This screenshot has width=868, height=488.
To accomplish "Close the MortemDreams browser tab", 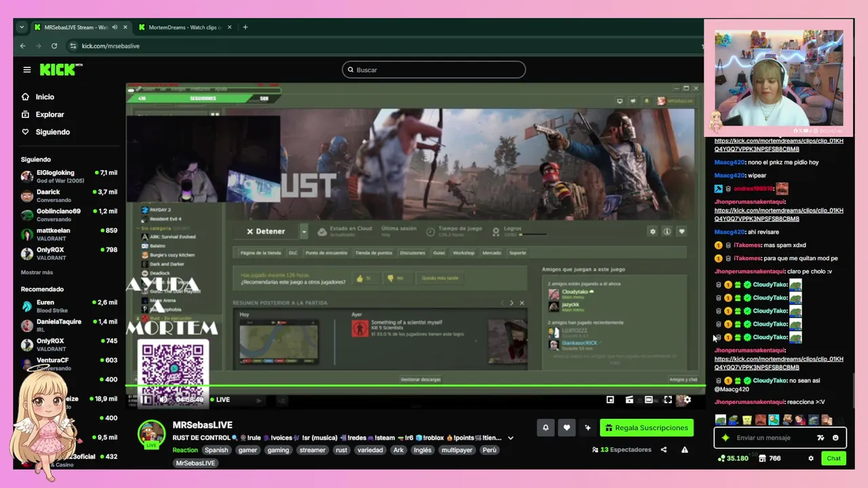I will point(230,27).
